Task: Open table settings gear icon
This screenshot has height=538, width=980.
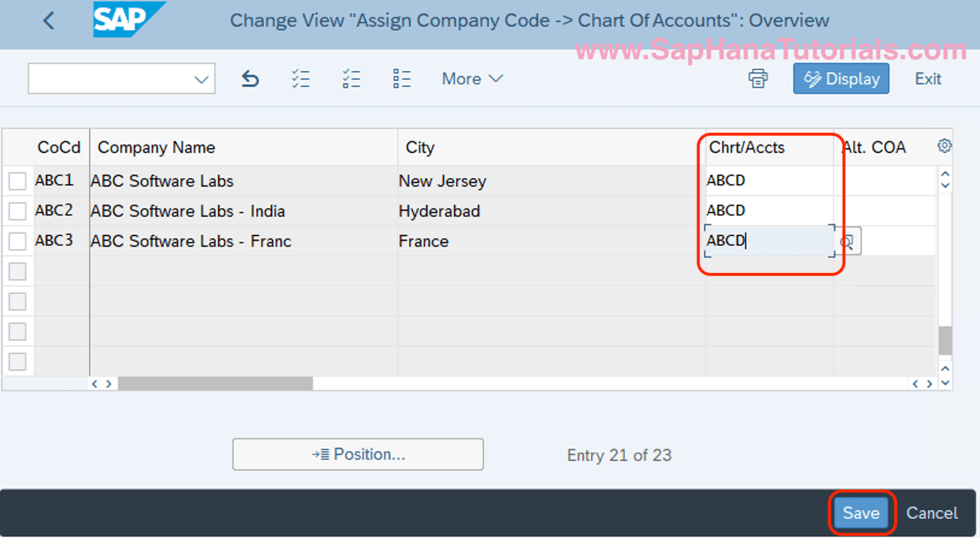Action: coord(944,146)
